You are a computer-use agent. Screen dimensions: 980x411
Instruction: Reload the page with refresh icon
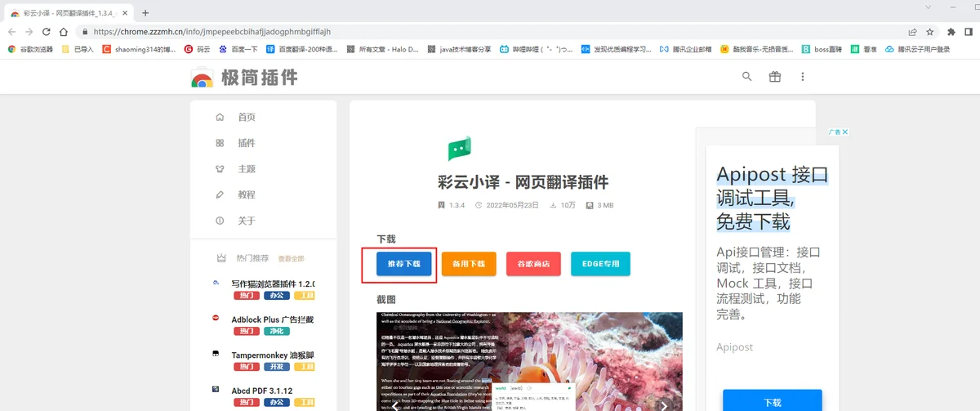[x=47, y=32]
